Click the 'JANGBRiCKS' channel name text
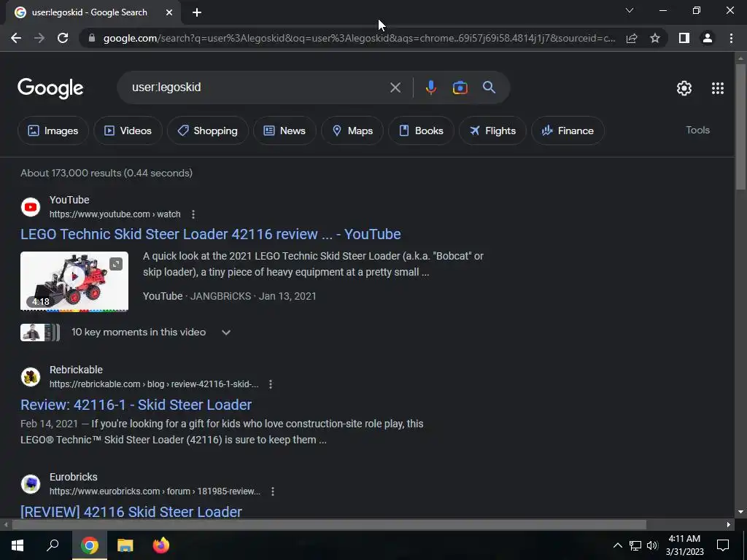The image size is (747, 560). click(x=220, y=296)
